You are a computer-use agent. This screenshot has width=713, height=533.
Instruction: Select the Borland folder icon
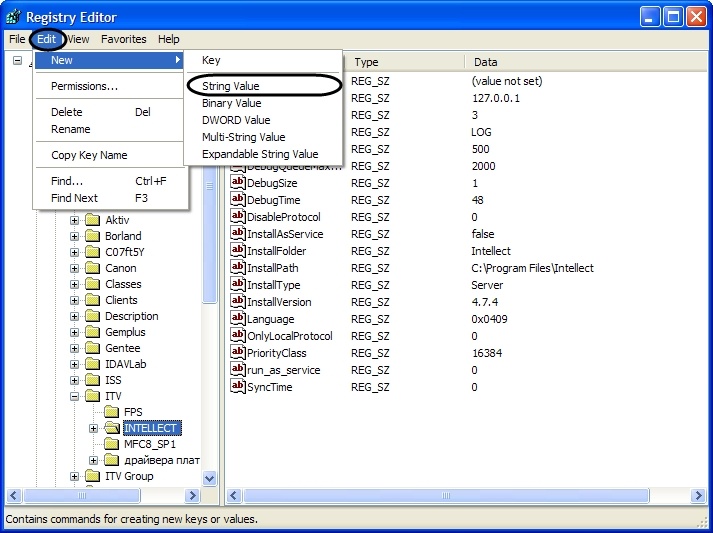point(92,236)
